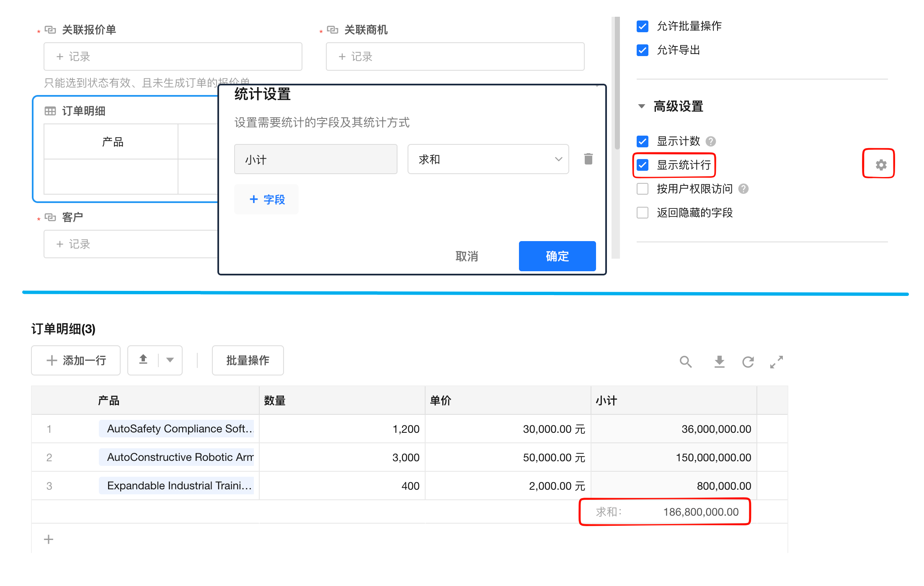Click the 产品 column header in order table
924x586 pixels.
(108, 401)
